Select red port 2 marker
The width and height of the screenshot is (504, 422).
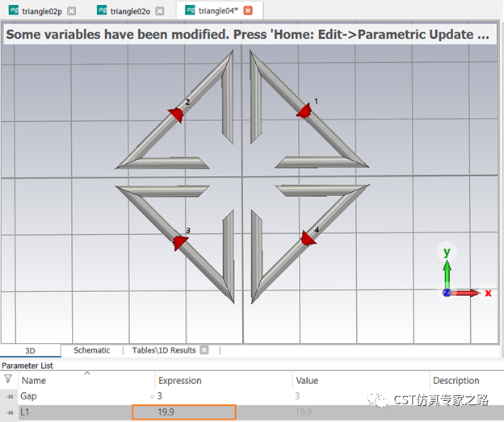coord(176,115)
